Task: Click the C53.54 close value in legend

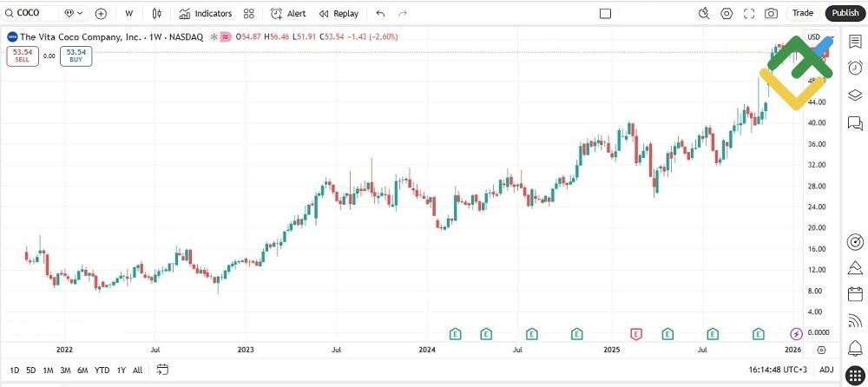Action: pyautogui.click(x=332, y=37)
